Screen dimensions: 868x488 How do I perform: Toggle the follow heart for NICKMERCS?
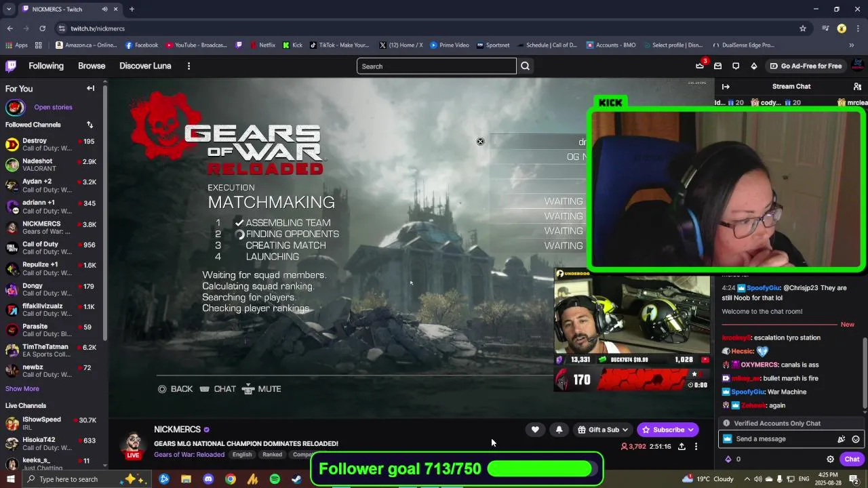coord(535,430)
